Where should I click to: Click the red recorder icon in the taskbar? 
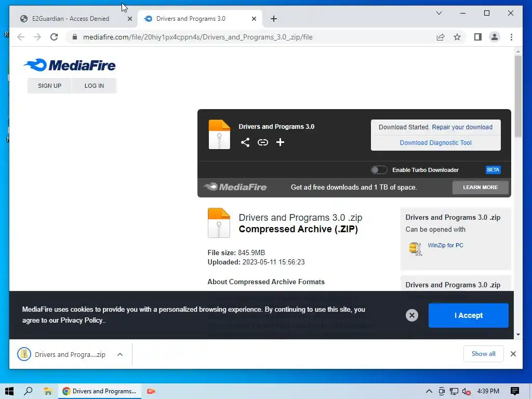[x=151, y=391]
